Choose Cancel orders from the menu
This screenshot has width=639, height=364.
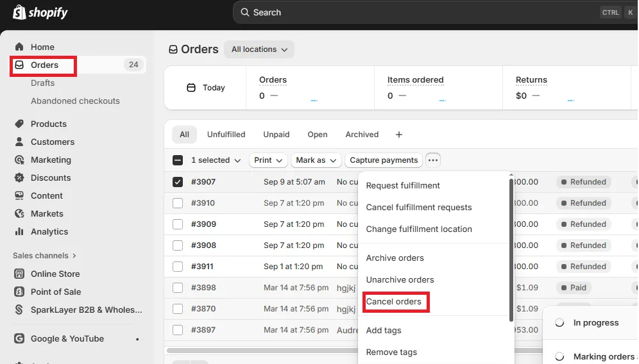pyautogui.click(x=394, y=302)
